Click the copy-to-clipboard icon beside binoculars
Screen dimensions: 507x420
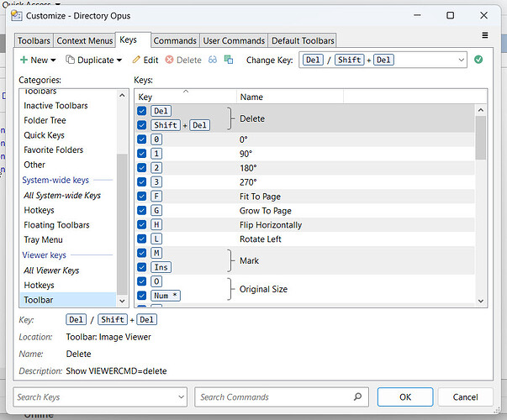(229, 60)
